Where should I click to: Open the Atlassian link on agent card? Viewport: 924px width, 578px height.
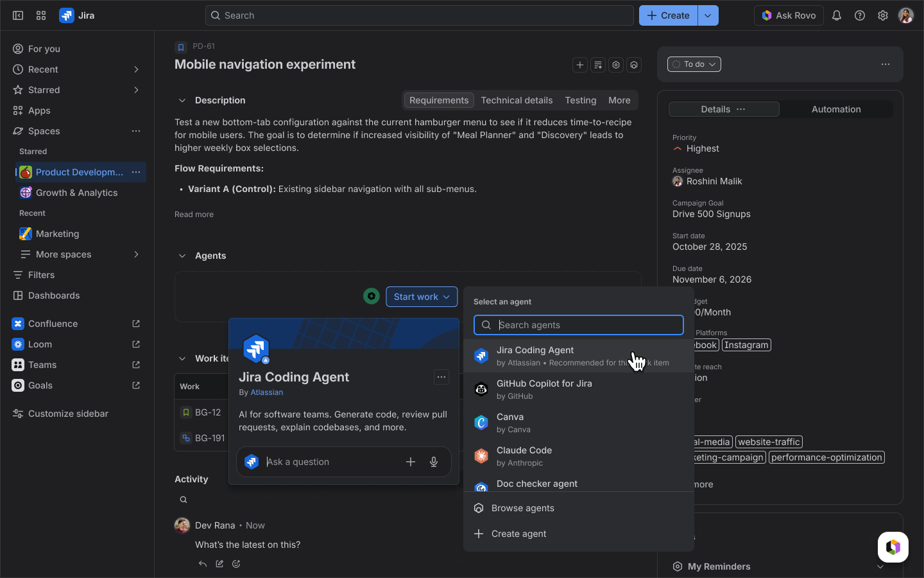[267, 392]
